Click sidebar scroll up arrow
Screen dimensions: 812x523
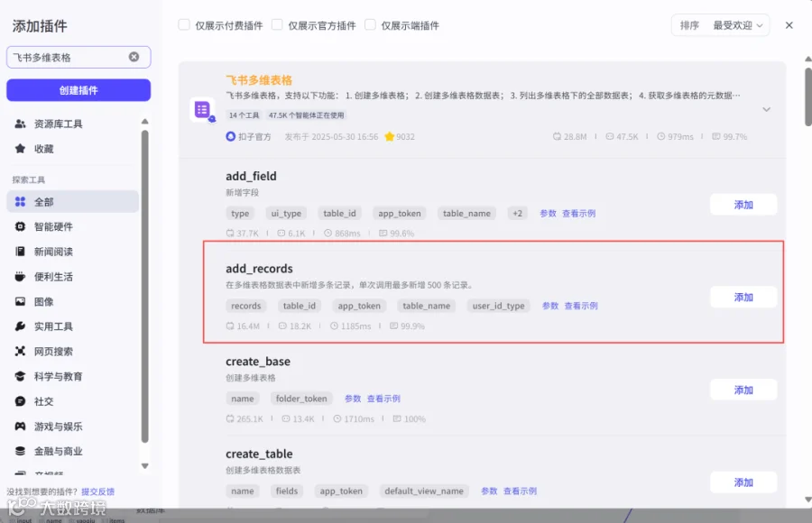point(145,121)
